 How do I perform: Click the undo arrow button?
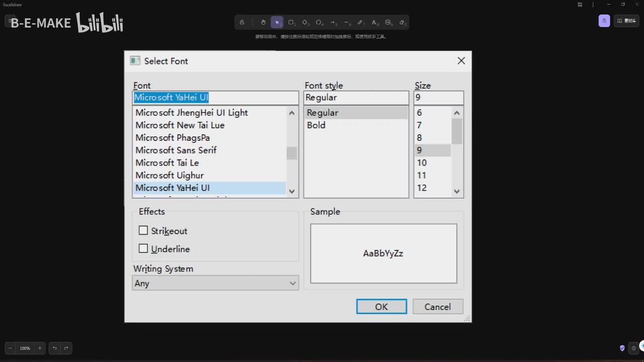click(55, 348)
